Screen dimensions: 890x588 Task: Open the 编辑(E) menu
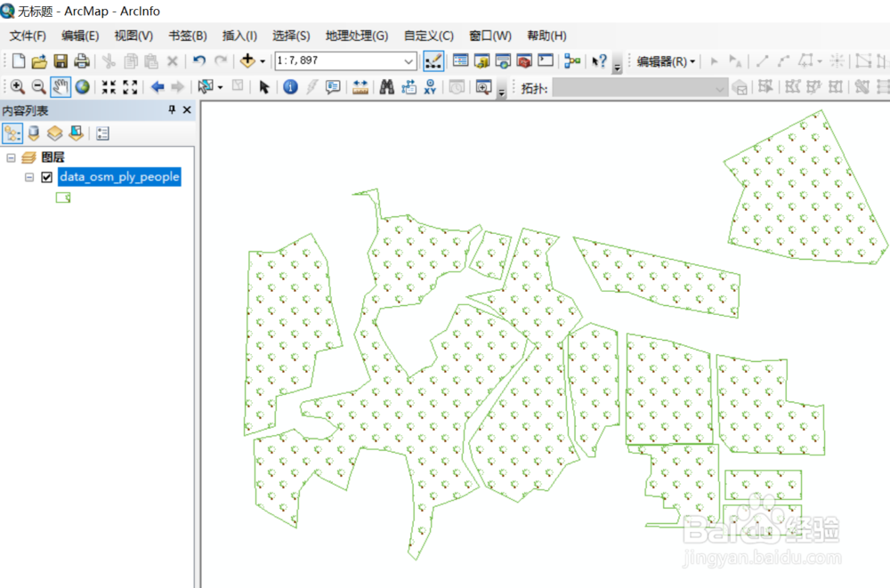(80, 36)
